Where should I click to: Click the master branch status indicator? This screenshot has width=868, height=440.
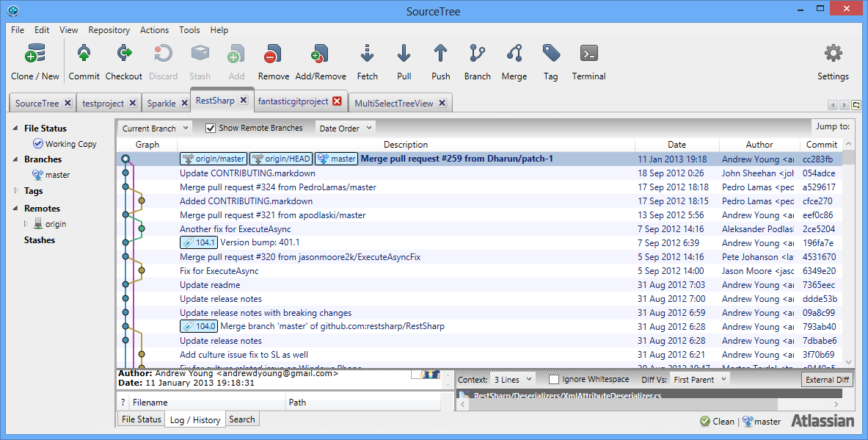[x=762, y=422]
